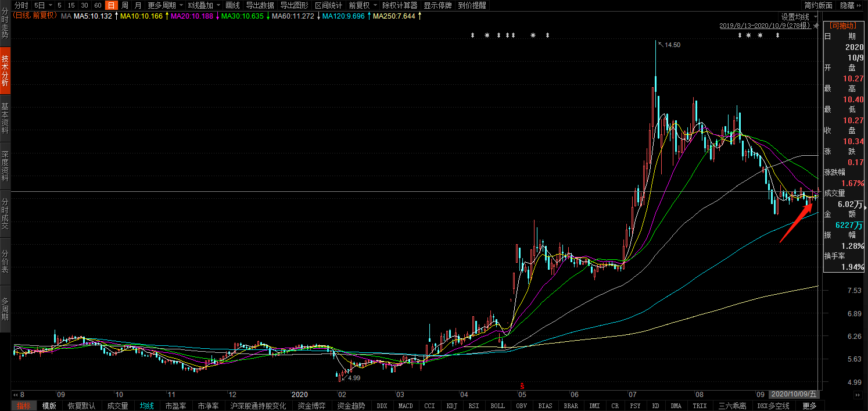Click the red S marker on the time axis
This screenshot has height=411, width=868.
522,386
